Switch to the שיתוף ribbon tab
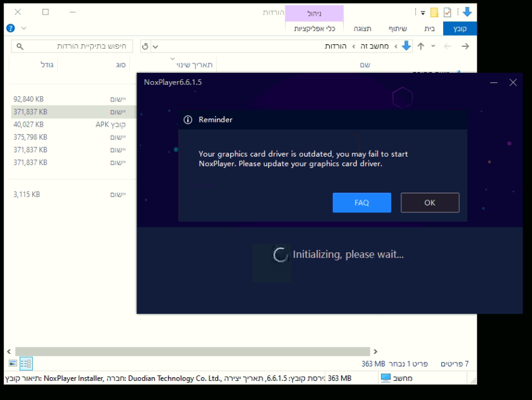The width and height of the screenshot is (532, 400). pyautogui.click(x=398, y=29)
